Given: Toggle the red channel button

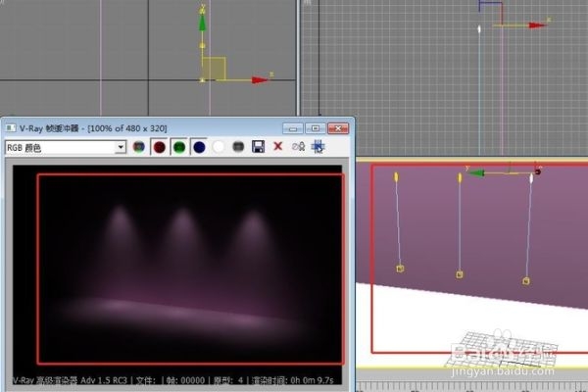Looking at the screenshot, I should click(x=160, y=147).
